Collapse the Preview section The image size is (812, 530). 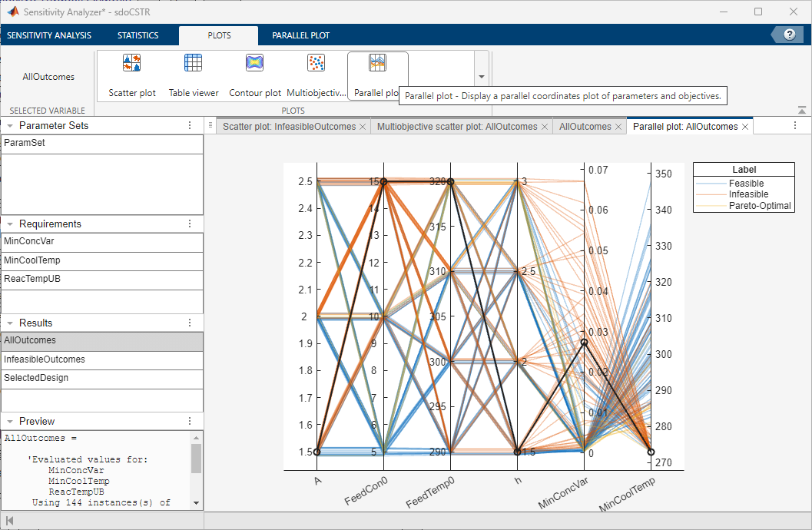(x=10, y=421)
